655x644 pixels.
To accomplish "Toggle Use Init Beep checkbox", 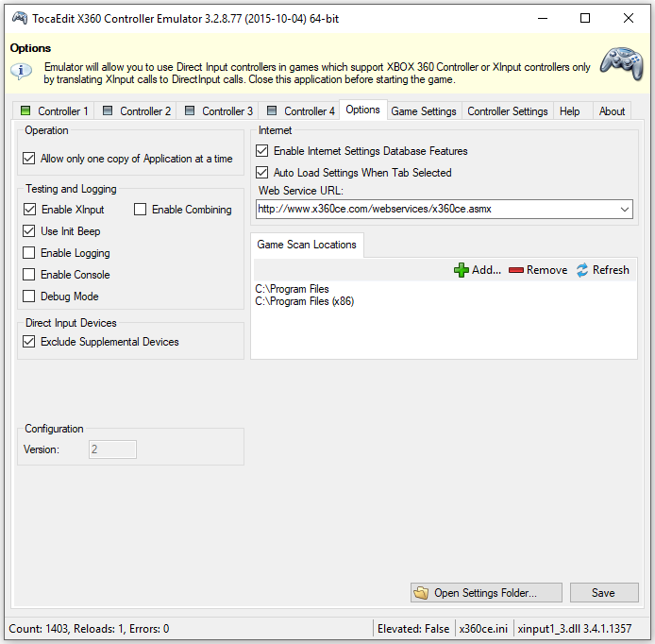I will 29,230.
